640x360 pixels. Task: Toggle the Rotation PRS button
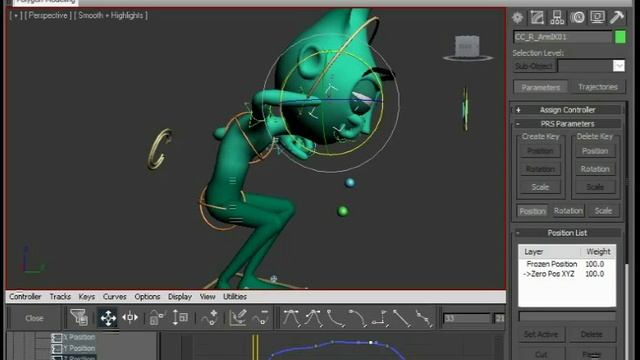tap(568, 211)
